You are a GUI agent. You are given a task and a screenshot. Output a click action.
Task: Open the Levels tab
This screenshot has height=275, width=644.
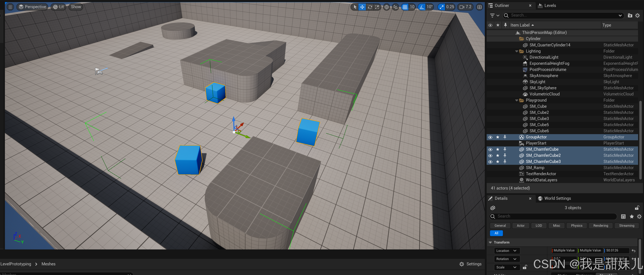[550, 6]
